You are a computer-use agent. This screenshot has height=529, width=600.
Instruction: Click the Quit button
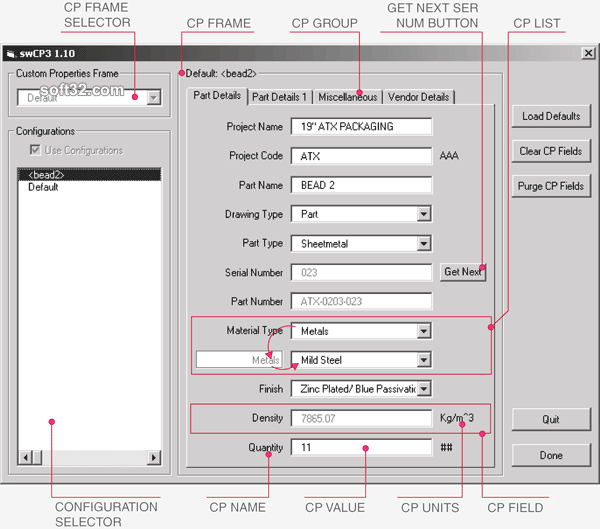pyautogui.click(x=550, y=419)
